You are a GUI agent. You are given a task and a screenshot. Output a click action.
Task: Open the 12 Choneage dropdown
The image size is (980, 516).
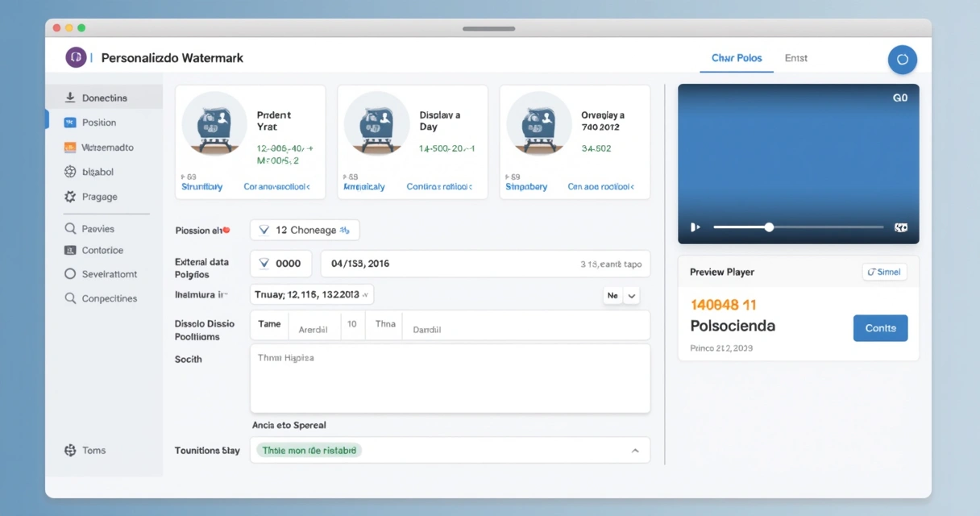pos(305,230)
